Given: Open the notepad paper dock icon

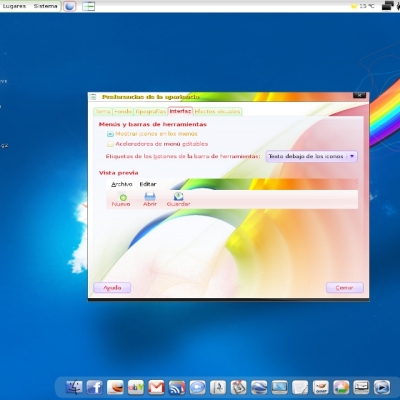Looking at the screenshot, I should pyautogui.click(x=300, y=387).
